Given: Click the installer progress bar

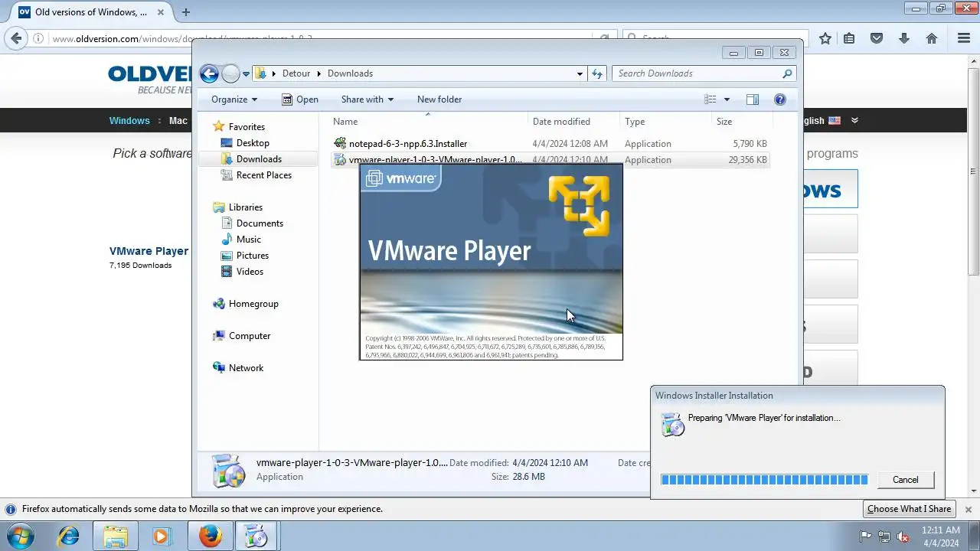Looking at the screenshot, I should click(764, 480).
